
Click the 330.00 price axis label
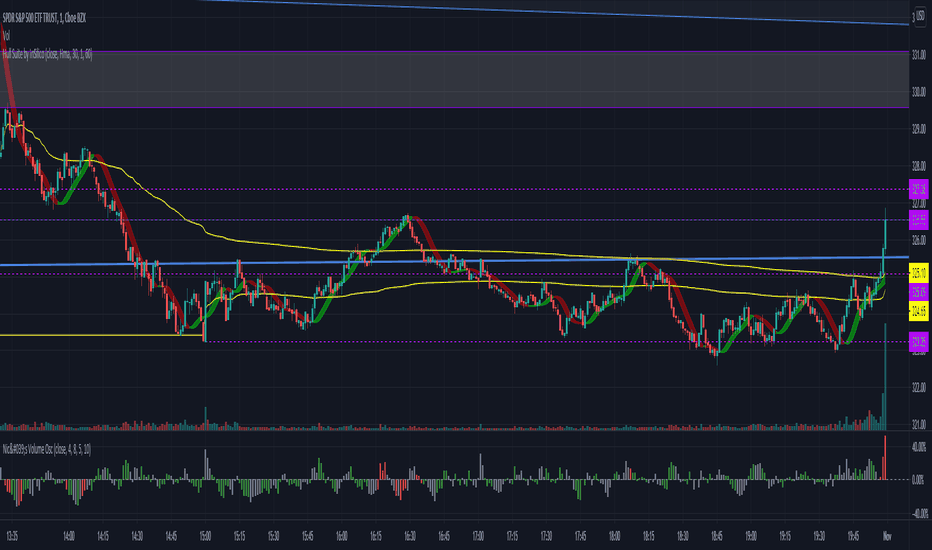click(919, 92)
